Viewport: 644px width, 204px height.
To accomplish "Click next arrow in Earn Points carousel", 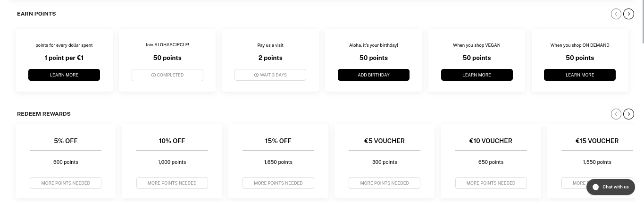I will 628,14.
